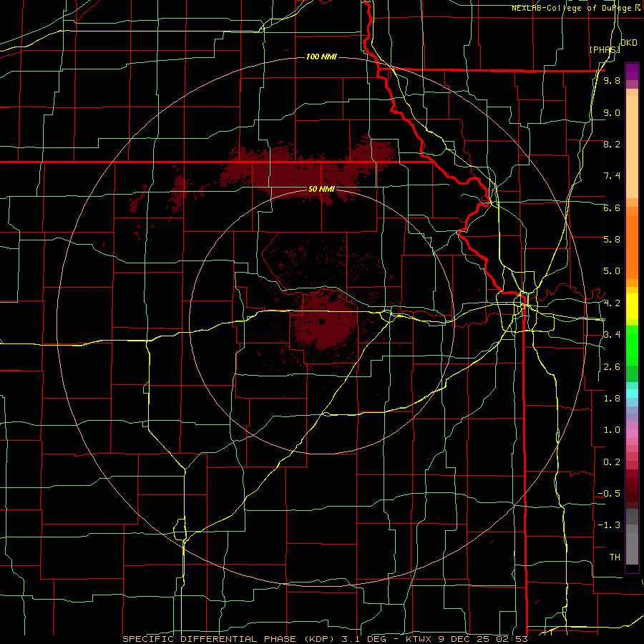The height and width of the screenshot is (644, 644).
Task: Click the 2.6 scale label
Action: tap(612, 367)
